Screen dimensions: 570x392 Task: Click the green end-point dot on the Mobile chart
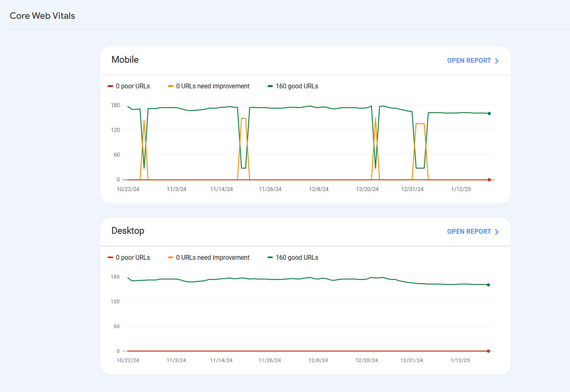pos(489,113)
